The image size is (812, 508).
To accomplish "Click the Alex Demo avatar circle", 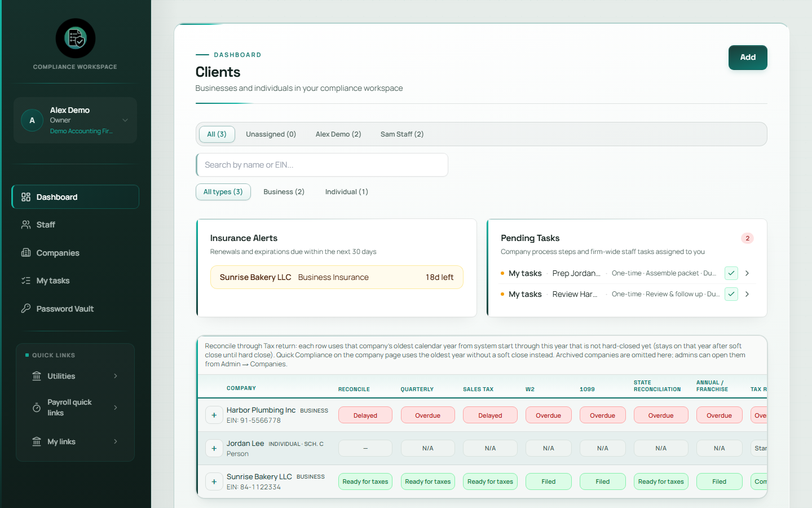I will pos(32,120).
